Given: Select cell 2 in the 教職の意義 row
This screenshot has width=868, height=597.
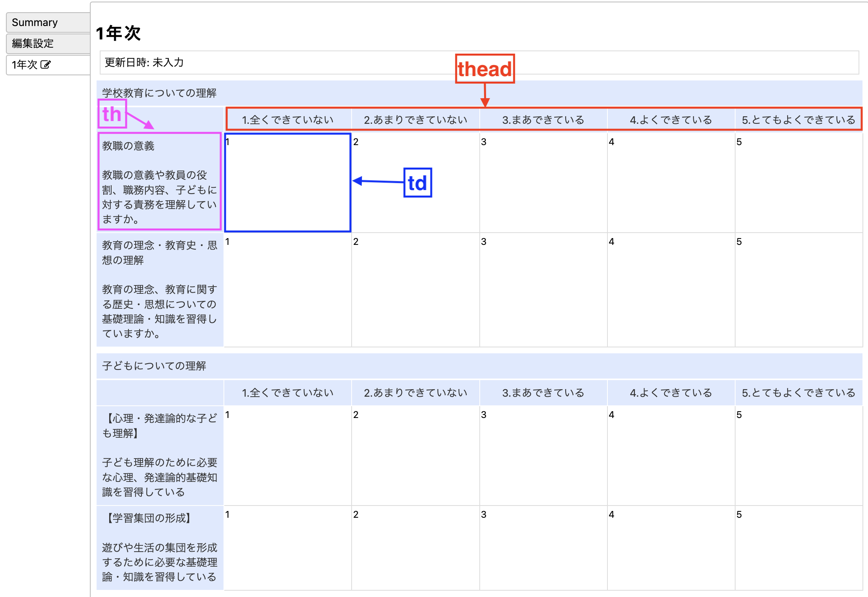Looking at the screenshot, I should [x=415, y=183].
